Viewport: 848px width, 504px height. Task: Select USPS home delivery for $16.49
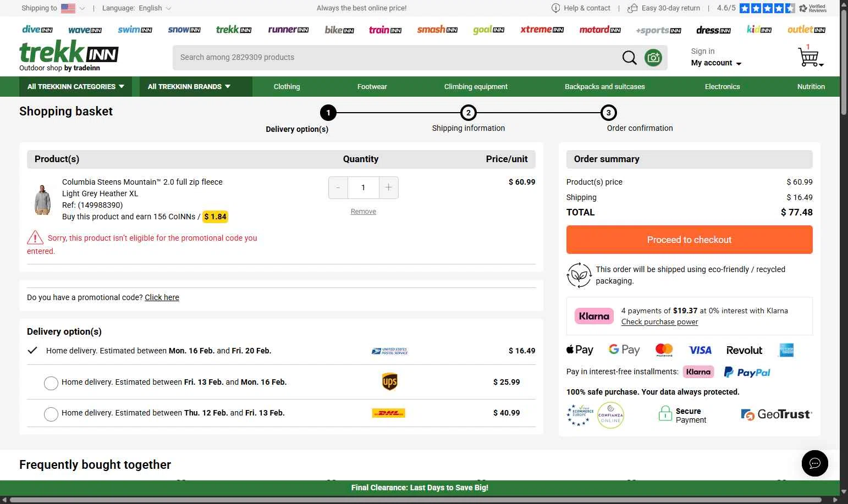pos(32,351)
